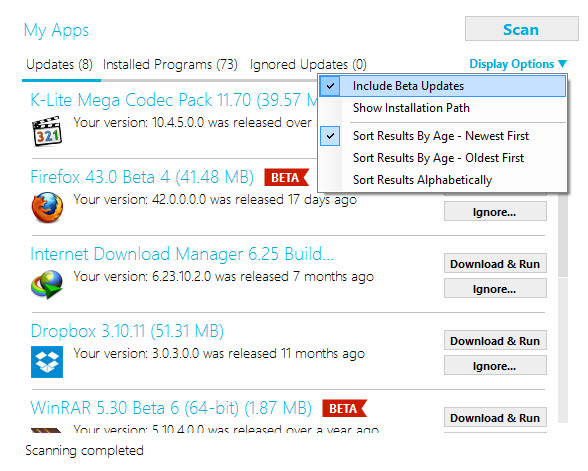
Task: Click the My Apps heading
Action: 56,30
